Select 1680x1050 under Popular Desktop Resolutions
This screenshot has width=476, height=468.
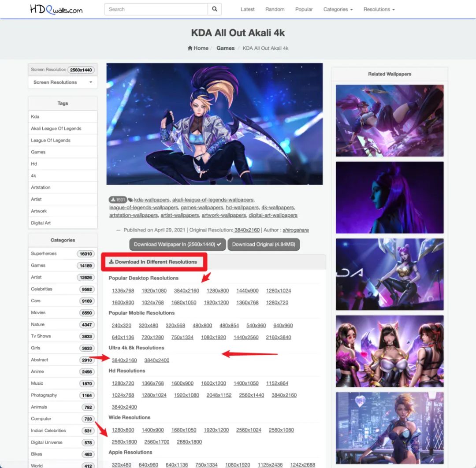(184, 303)
